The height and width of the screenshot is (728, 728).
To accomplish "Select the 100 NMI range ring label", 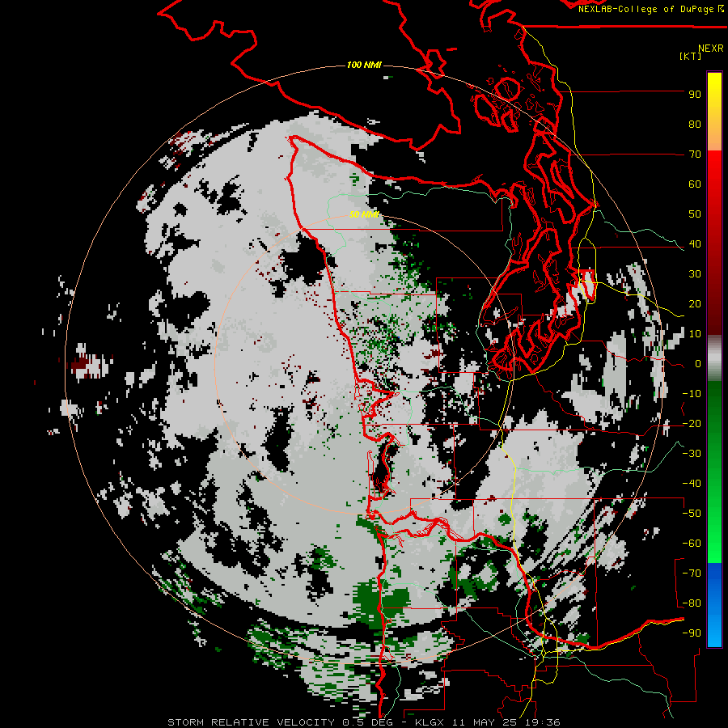I will [x=364, y=65].
